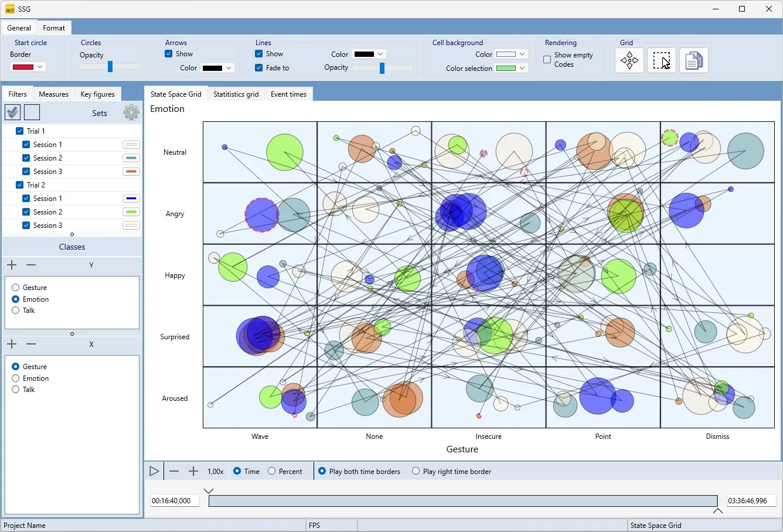Switch to the Statistics grid tab
783x532 pixels.
pyautogui.click(x=236, y=94)
